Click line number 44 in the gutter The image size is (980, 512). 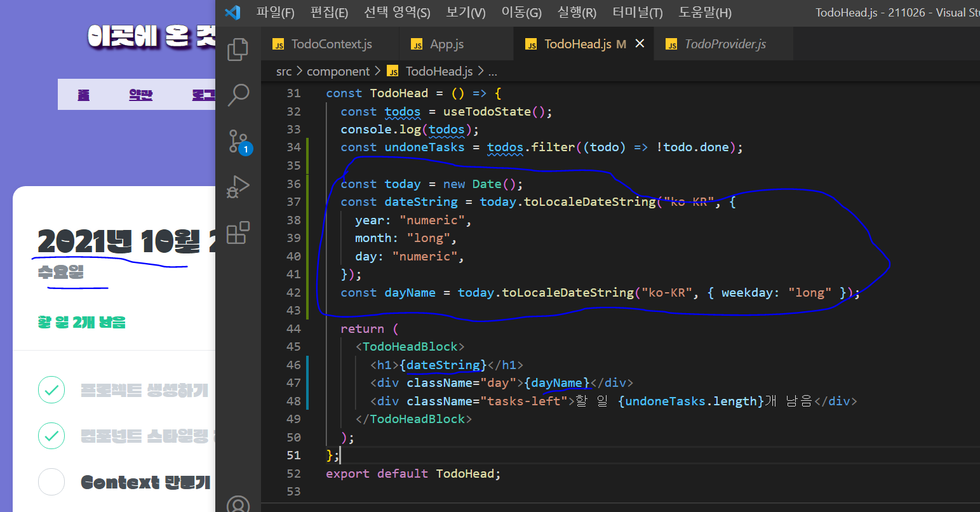293,329
